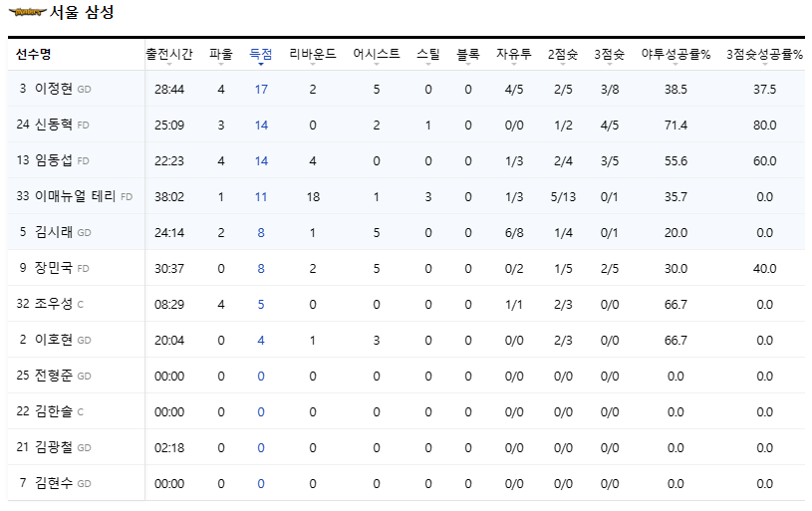
Task: Select player name 조우성
Action: click(x=54, y=304)
